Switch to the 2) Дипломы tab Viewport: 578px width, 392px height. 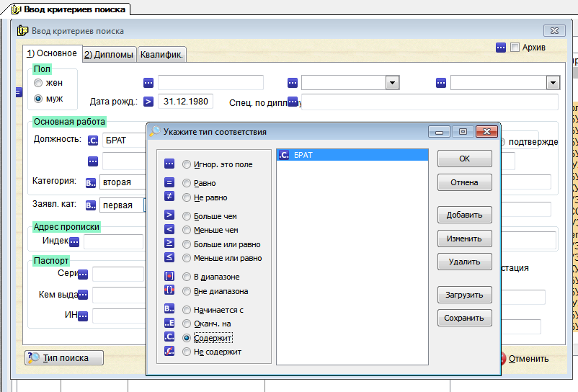[109, 54]
